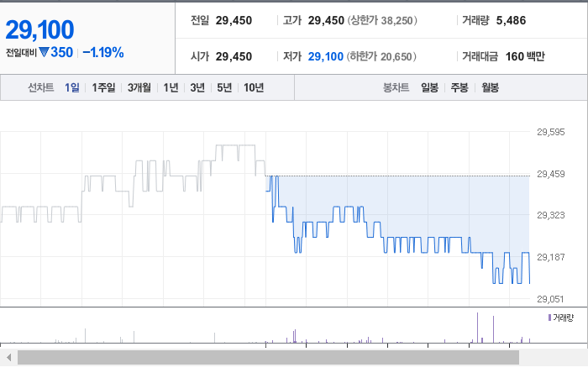Open the 1년 line chart
Viewport: 588px width, 378px height.
[x=171, y=87]
